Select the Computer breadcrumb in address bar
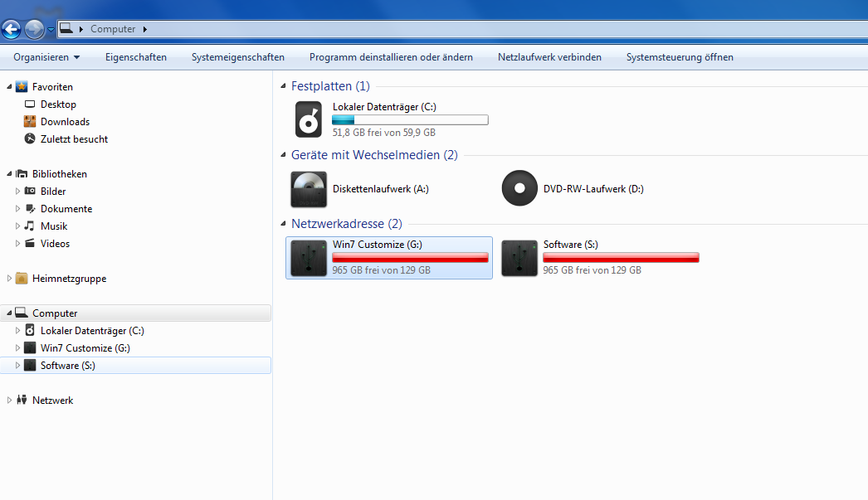This screenshot has width=868, height=500. click(113, 29)
